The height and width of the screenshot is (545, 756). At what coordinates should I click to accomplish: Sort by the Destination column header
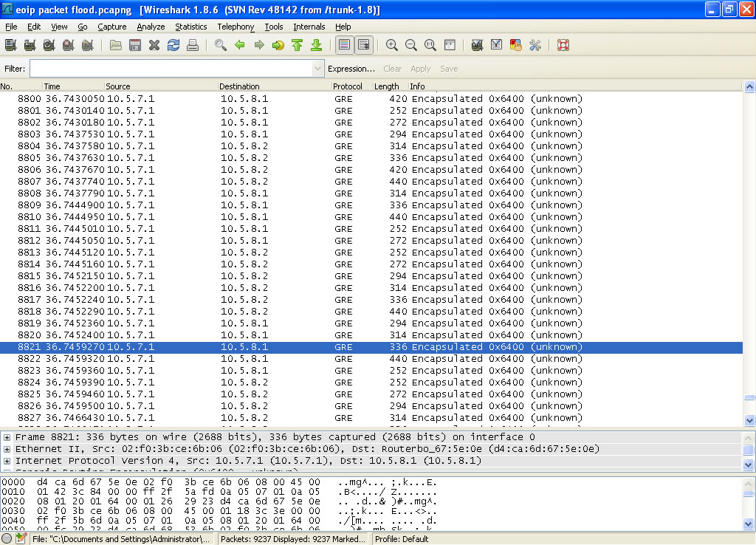coord(274,86)
